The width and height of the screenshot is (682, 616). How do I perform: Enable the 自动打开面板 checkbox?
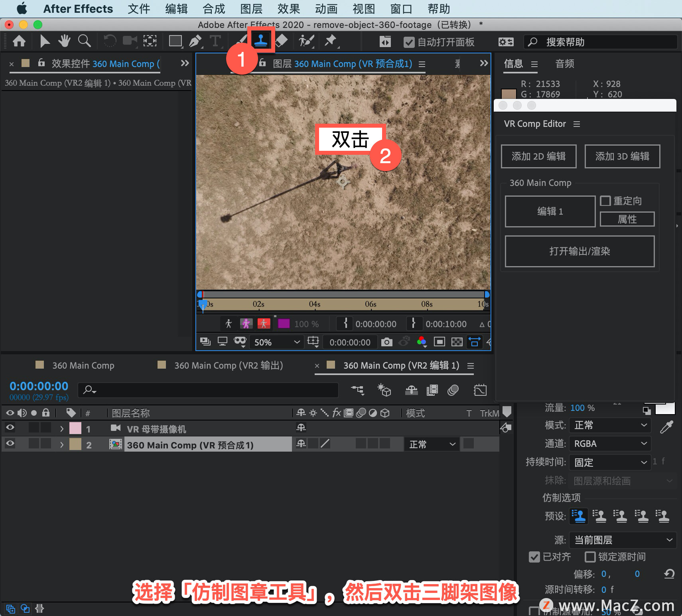(x=409, y=42)
